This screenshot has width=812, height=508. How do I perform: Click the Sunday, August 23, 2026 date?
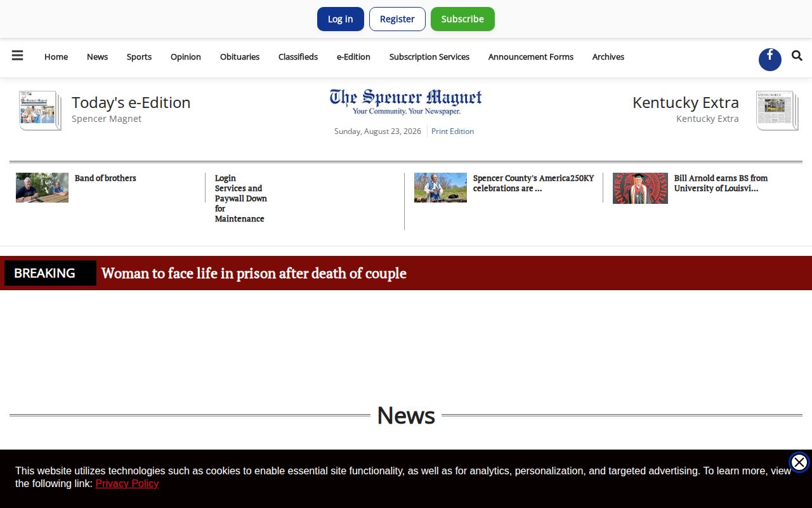[377, 131]
